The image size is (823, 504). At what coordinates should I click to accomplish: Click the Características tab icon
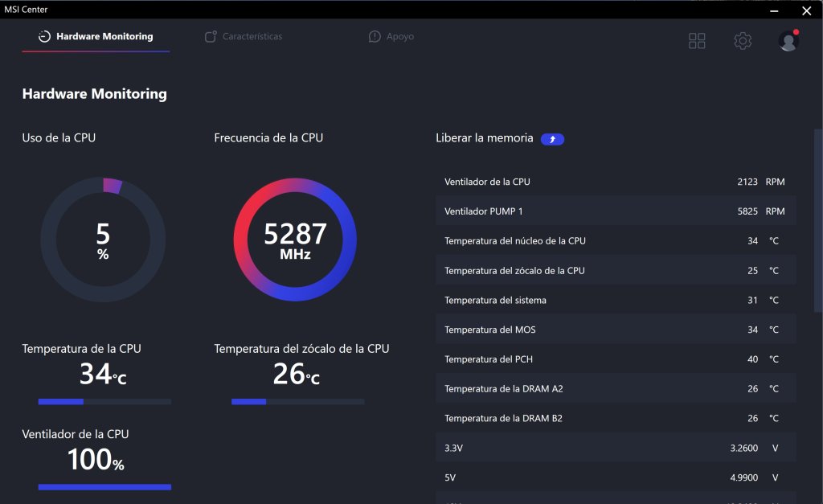click(211, 36)
